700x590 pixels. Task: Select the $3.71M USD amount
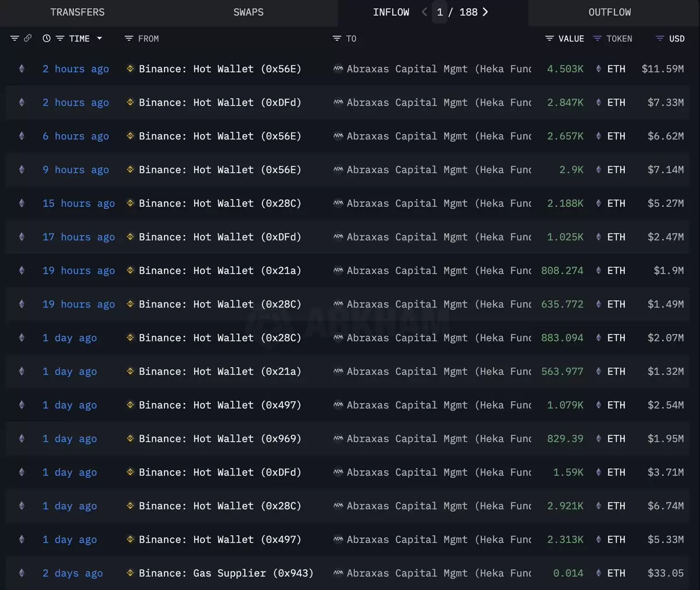pos(666,472)
